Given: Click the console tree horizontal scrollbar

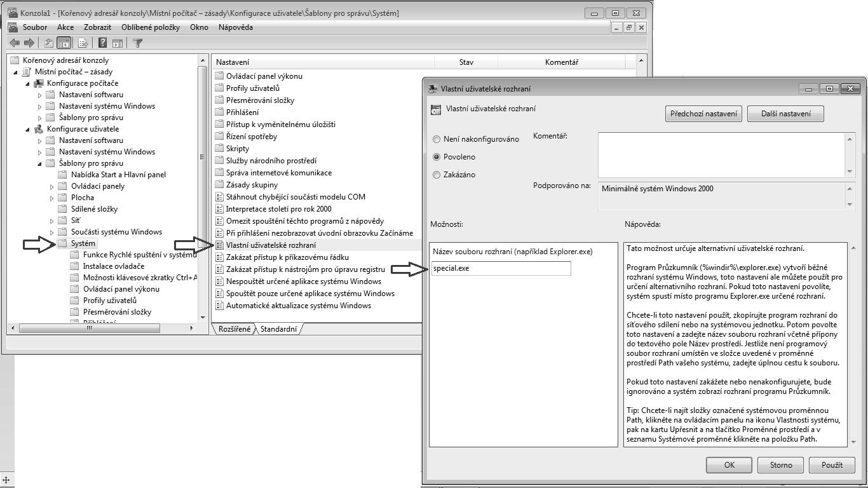Looking at the screenshot, I should 102,329.
